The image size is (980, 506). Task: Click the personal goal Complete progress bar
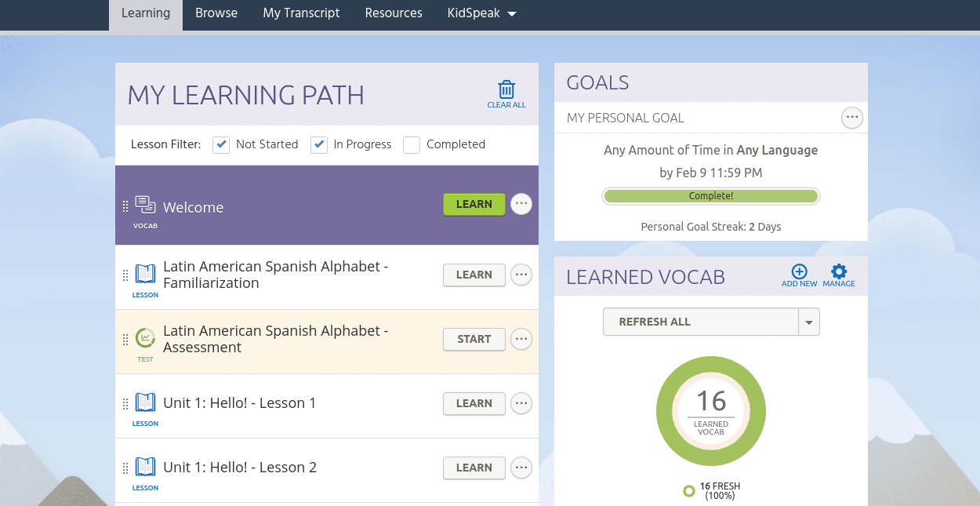710,196
